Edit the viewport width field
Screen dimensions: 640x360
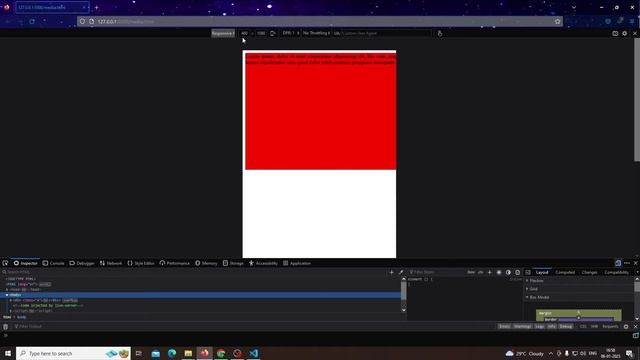coord(244,33)
